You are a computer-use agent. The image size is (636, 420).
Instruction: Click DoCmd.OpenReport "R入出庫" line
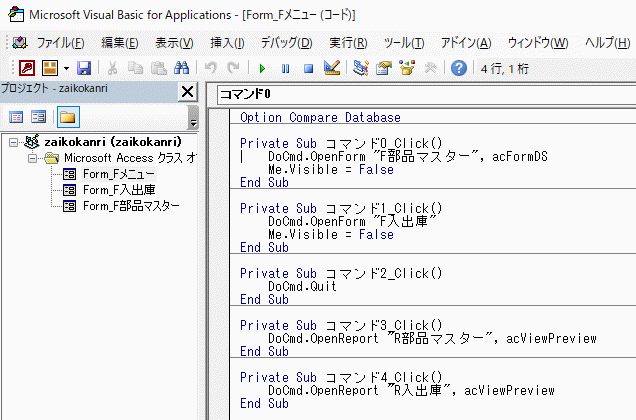click(x=411, y=390)
